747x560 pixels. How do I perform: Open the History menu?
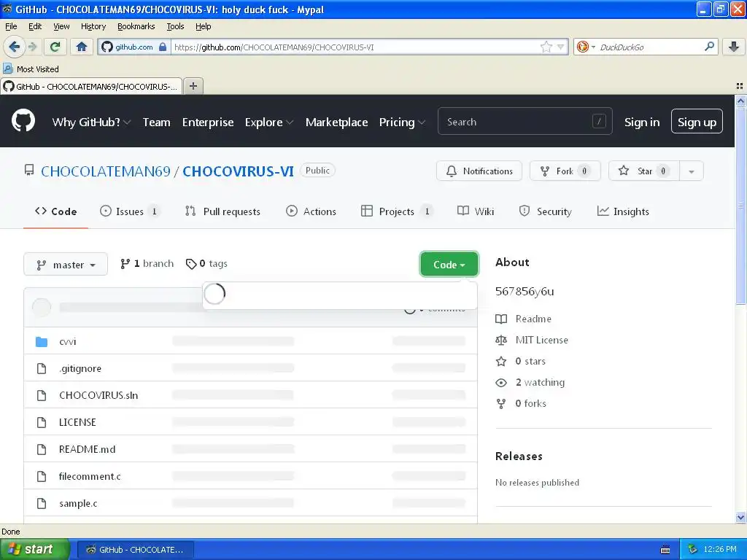pos(93,26)
